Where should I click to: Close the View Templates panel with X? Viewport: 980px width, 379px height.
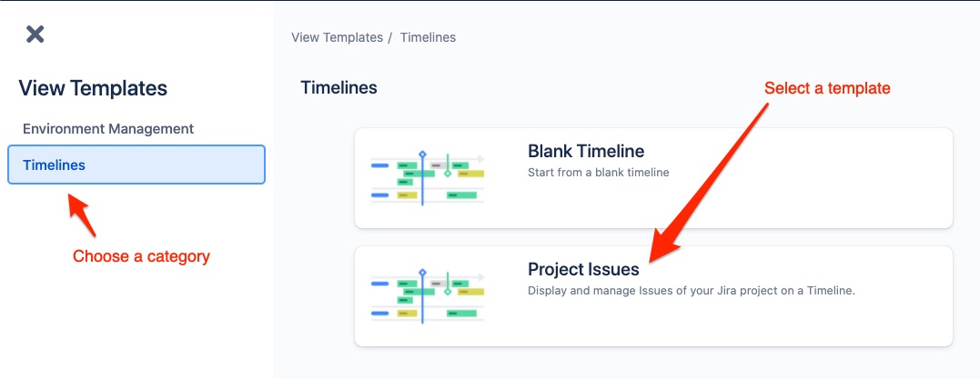35,34
